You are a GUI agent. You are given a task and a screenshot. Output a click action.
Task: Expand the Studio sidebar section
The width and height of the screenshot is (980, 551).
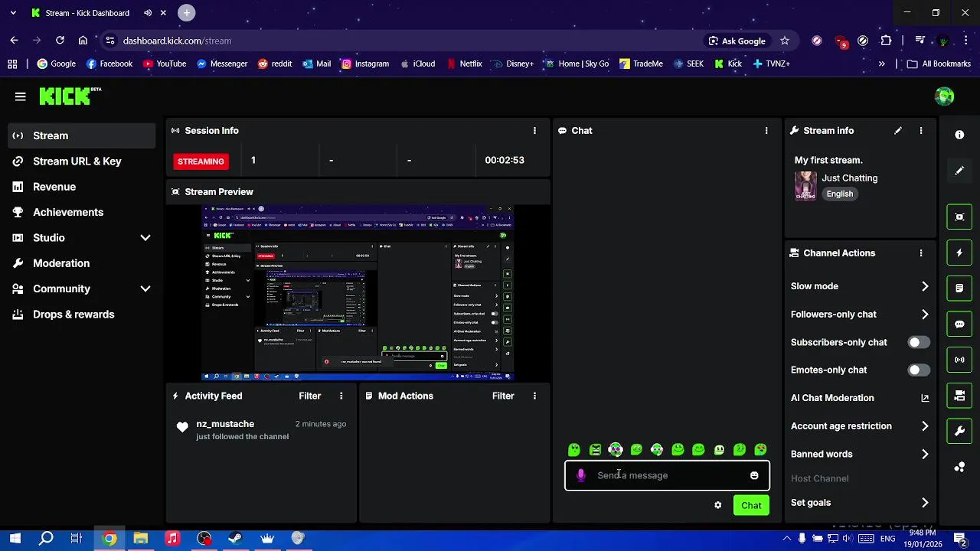(x=145, y=238)
